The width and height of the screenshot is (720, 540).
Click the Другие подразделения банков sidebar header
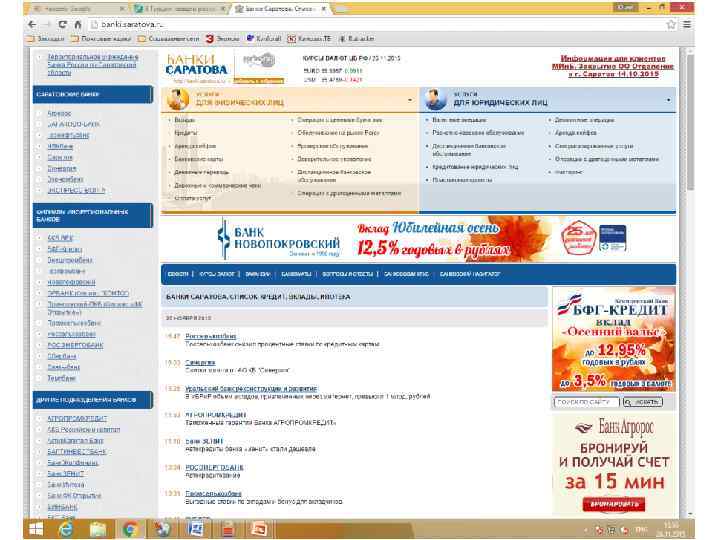pos(93,400)
